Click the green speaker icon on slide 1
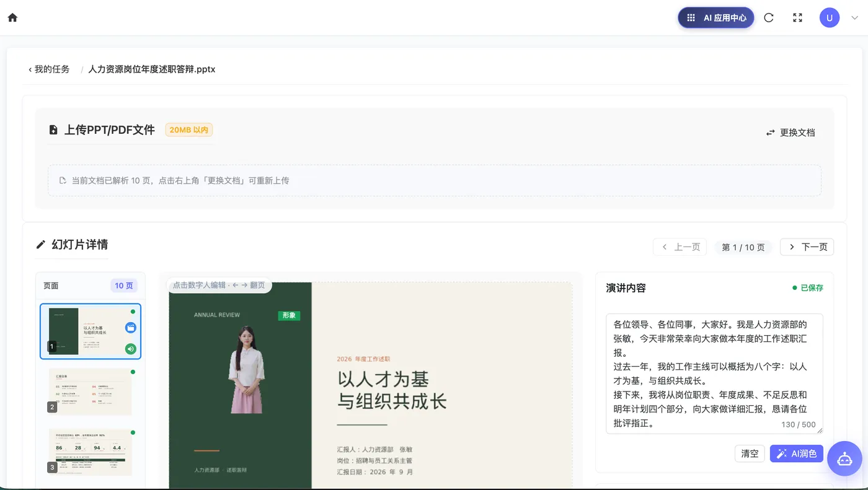Image resolution: width=868 pixels, height=490 pixels. click(130, 349)
